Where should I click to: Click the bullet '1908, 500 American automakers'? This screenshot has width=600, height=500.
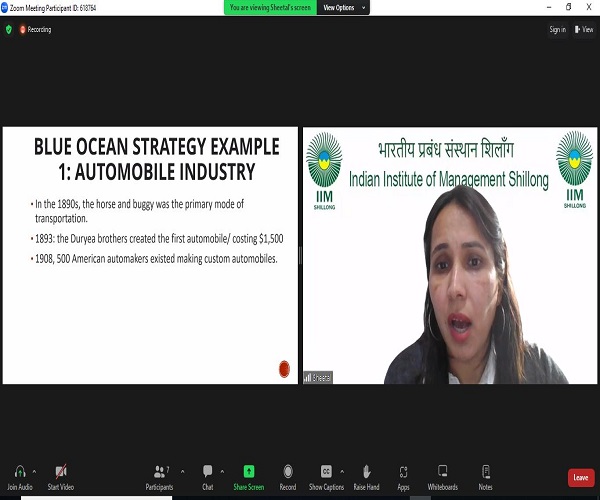pos(154,259)
